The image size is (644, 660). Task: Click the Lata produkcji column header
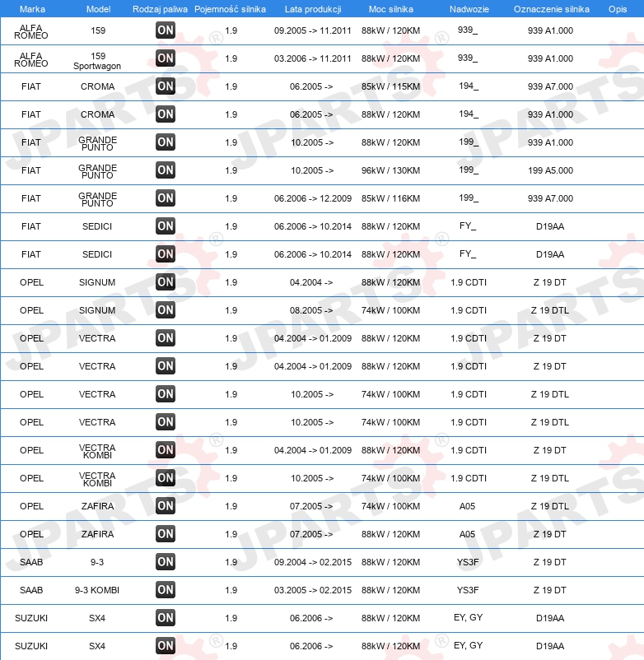(x=313, y=9)
